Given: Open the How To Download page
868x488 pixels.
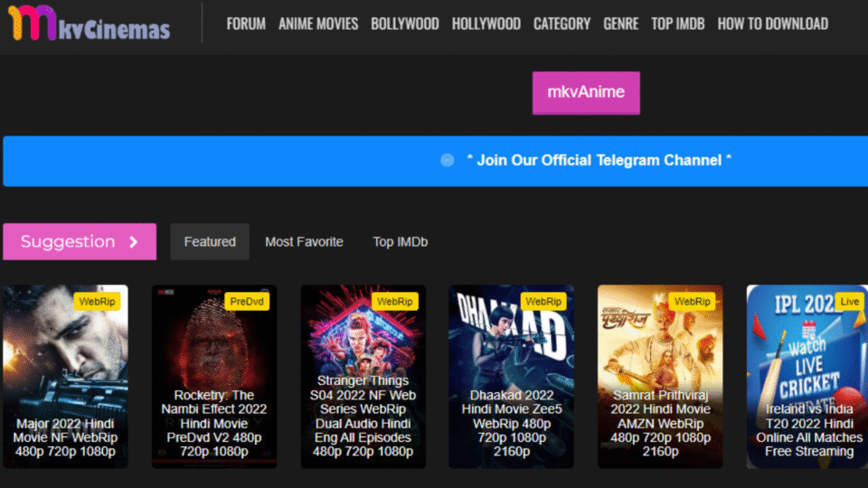Looking at the screenshot, I should click(x=773, y=23).
